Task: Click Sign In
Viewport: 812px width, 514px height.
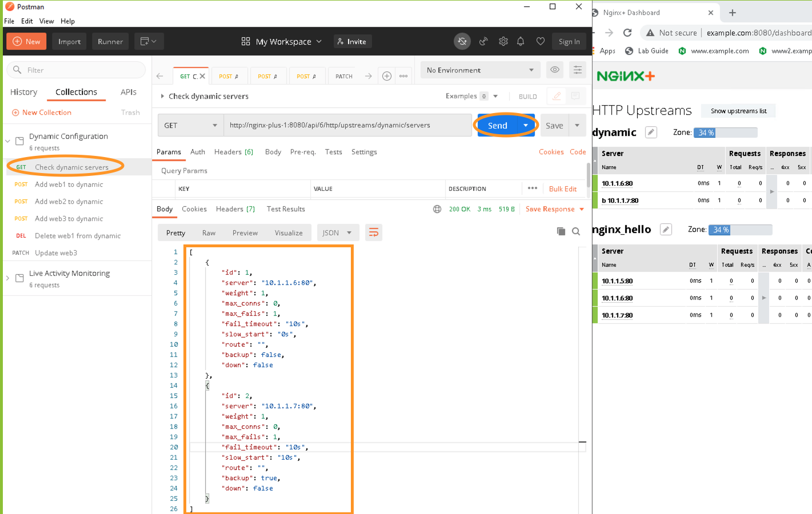Action: (x=569, y=41)
